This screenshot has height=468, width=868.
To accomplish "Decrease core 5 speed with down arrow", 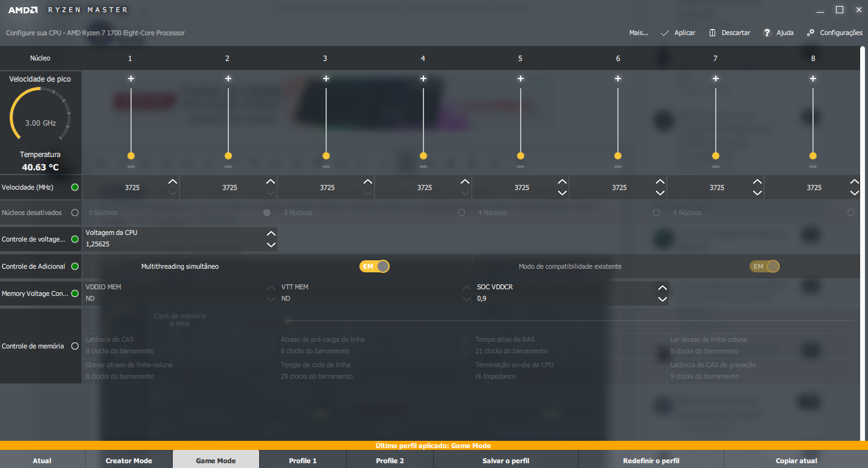I will click(562, 193).
